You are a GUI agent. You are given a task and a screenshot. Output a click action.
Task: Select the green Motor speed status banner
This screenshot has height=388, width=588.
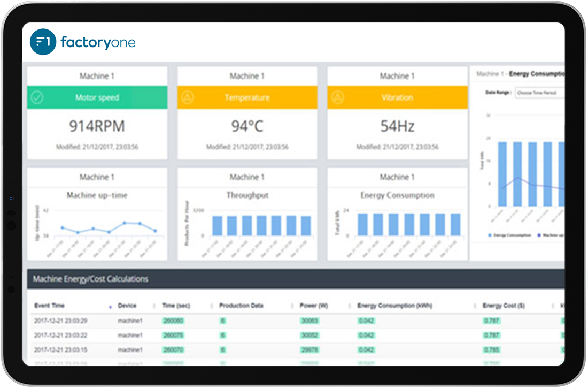coord(97,97)
